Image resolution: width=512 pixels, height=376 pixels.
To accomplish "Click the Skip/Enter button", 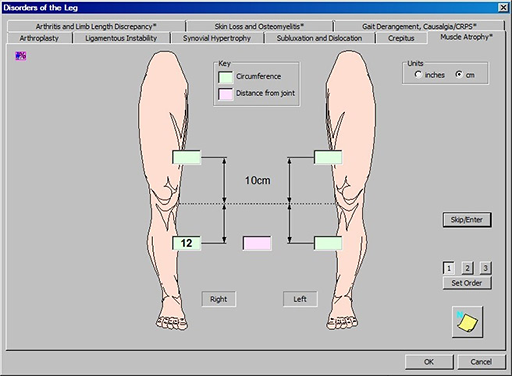I will [x=467, y=220].
